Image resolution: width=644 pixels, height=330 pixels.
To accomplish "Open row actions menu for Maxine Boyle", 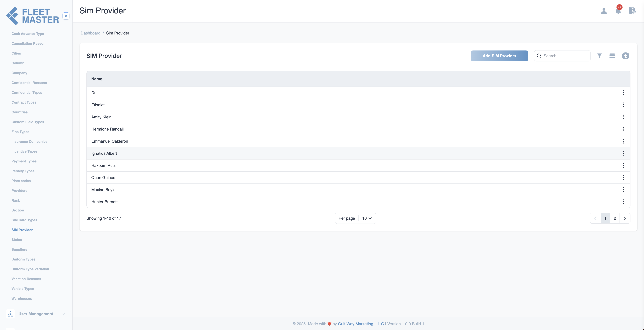I will click(x=623, y=190).
